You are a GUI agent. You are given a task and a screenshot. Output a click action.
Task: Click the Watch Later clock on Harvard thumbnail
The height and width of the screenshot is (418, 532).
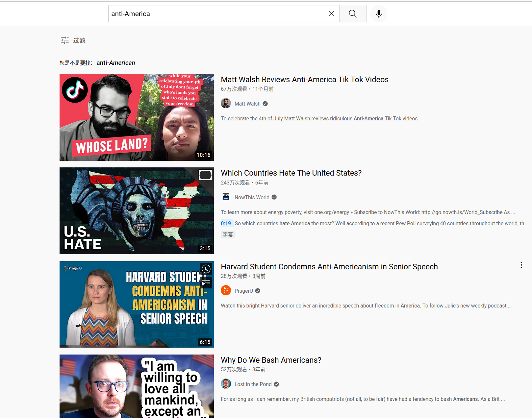pyautogui.click(x=206, y=269)
